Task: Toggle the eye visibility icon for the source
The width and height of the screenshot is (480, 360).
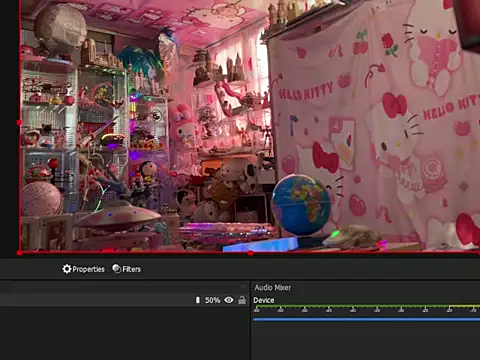Action: [229, 300]
